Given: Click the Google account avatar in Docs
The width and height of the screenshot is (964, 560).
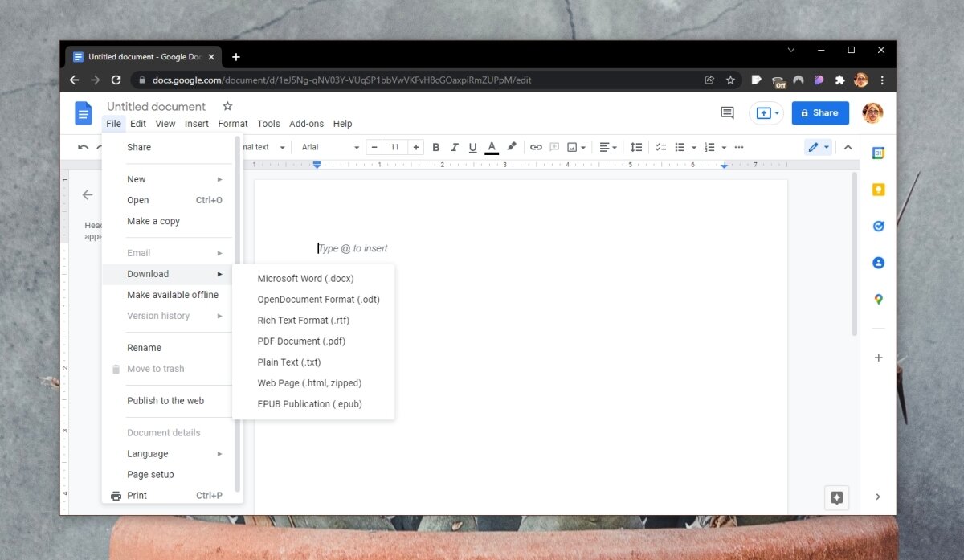Looking at the screenshot, I should tap(872, 113).
